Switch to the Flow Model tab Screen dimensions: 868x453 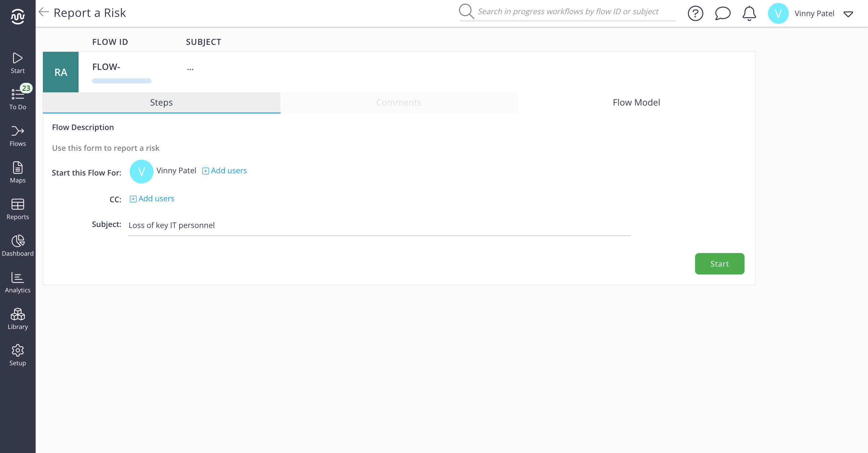pyautogui.click(x=636, y=102)
